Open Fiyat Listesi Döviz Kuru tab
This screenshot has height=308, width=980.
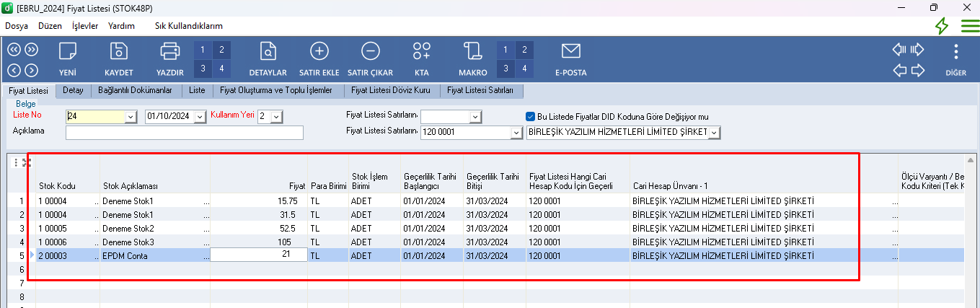tap(390, 91)
